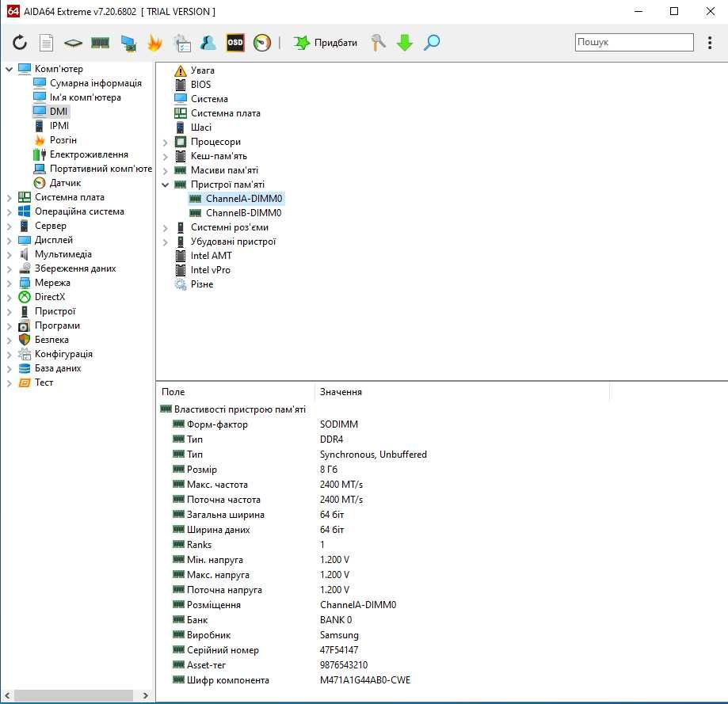This screenshot has height=704, width=728.
Task: Expand the Збереження даних node
Action: tap(9, 269)
